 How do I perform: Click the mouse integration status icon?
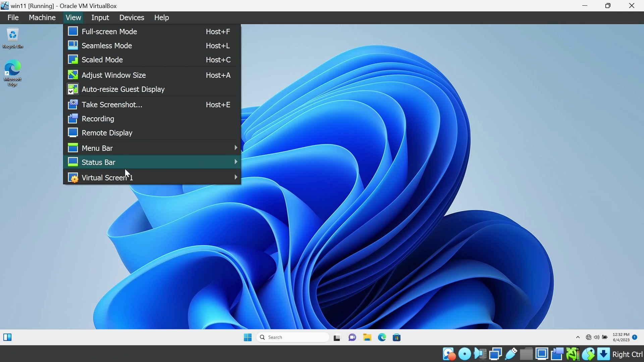point(588,354)
